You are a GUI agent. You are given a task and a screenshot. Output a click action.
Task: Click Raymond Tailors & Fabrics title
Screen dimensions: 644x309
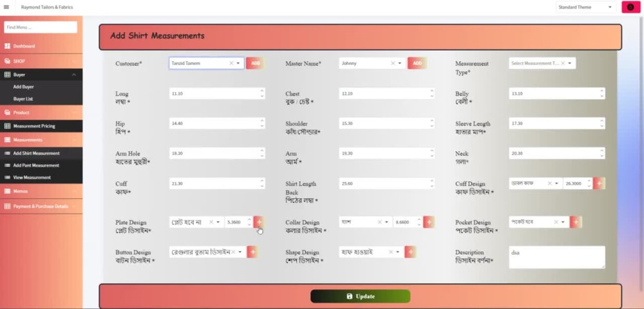[47, 7]
